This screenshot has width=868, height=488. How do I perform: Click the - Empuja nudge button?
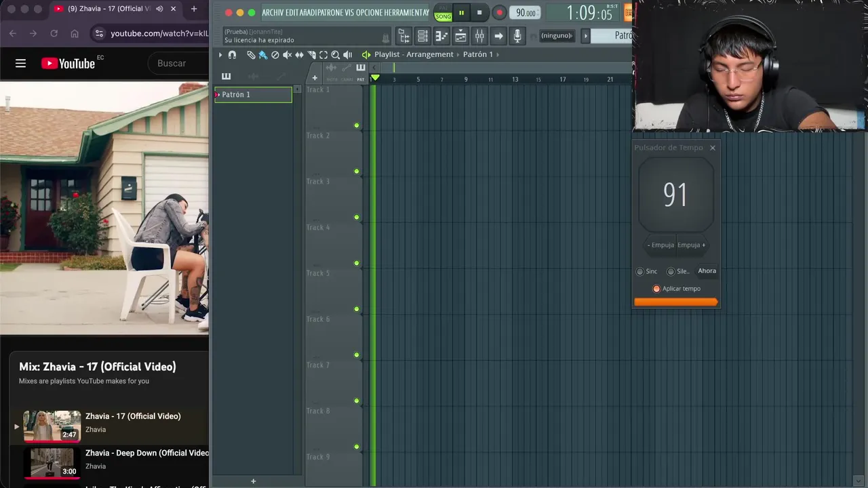(x=660, y=245)
